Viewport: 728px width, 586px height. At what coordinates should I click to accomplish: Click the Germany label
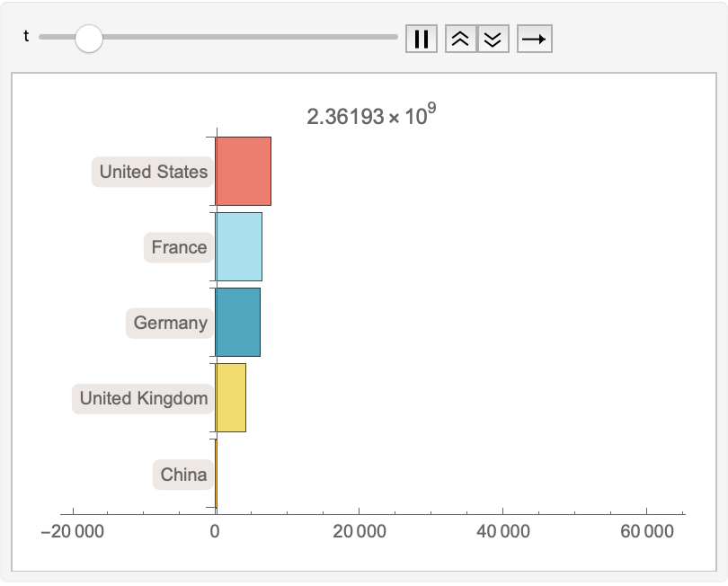(x=169, y=322)
